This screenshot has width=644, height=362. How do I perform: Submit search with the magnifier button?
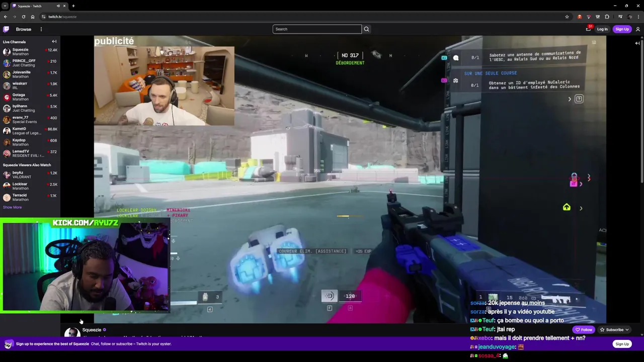tap(366, 29)
